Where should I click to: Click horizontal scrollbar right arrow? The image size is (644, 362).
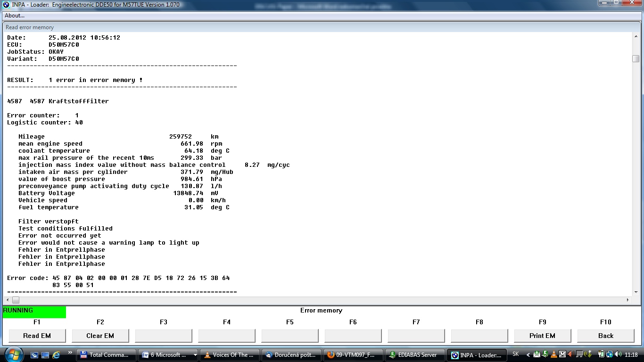tap(628, 300)
